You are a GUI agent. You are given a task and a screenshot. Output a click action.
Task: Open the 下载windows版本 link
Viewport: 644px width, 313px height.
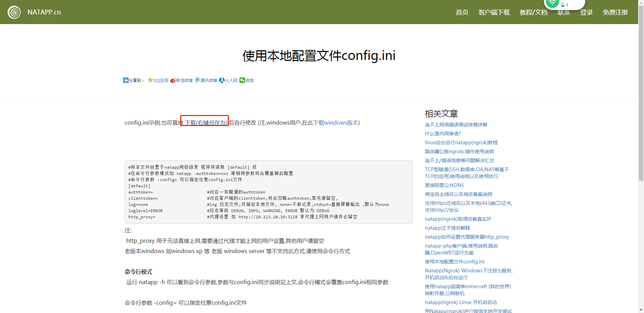coord(335,123)
